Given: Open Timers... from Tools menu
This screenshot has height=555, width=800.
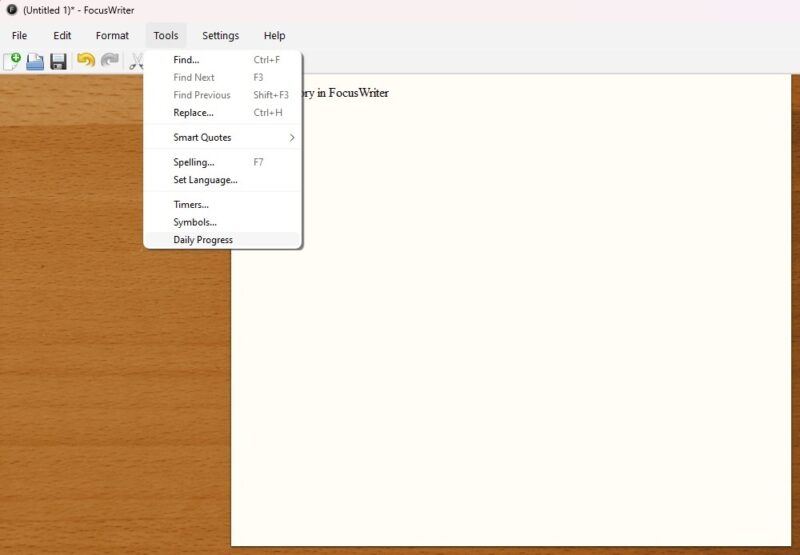Looking at the screenshot, I should (x=223, y=205).
